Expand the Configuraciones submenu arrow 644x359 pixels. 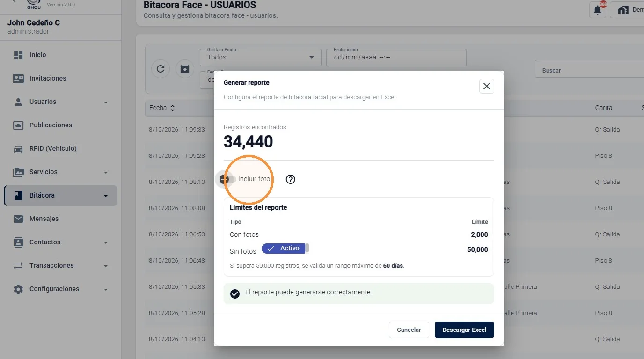point(106,289)
